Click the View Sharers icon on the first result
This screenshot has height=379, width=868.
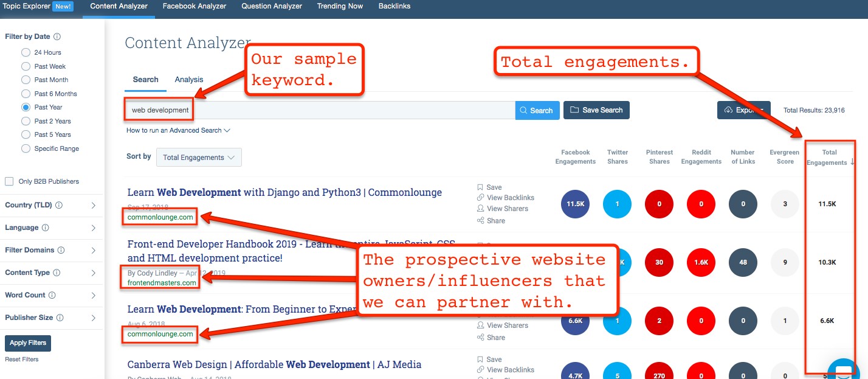(x=480, y=209)
